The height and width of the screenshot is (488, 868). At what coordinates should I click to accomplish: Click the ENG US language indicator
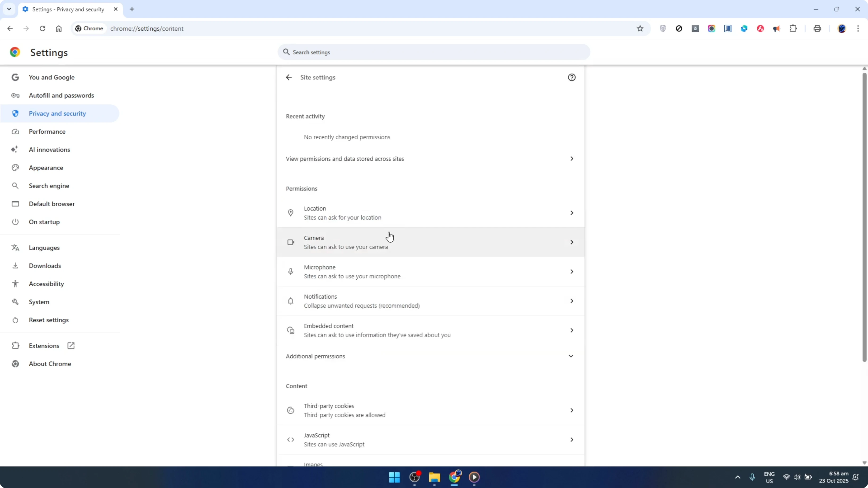769,477
